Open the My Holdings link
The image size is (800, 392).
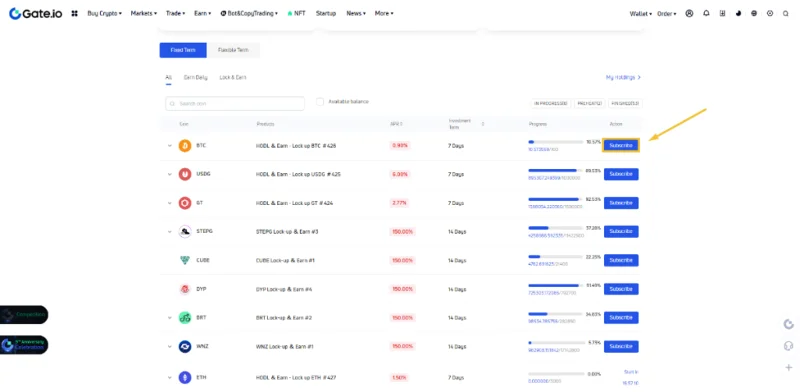pyautogui.click(x=623, y=78)
